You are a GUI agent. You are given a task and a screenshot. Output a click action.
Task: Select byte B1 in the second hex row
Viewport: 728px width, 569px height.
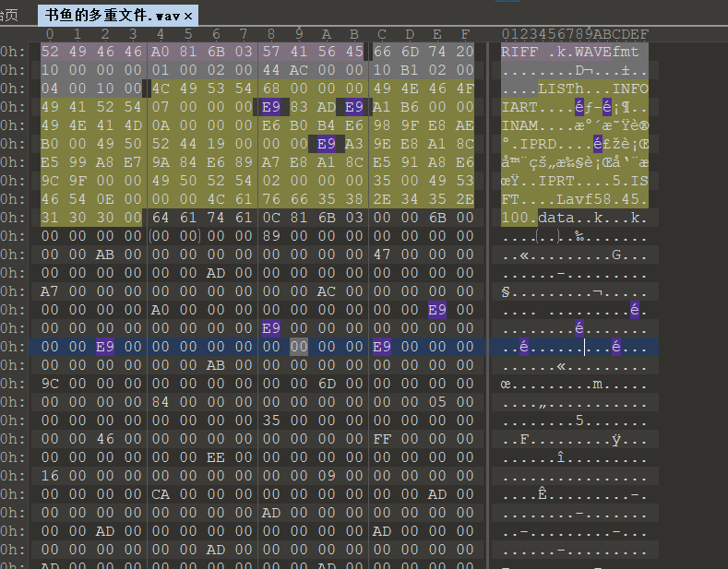point(409,70)
